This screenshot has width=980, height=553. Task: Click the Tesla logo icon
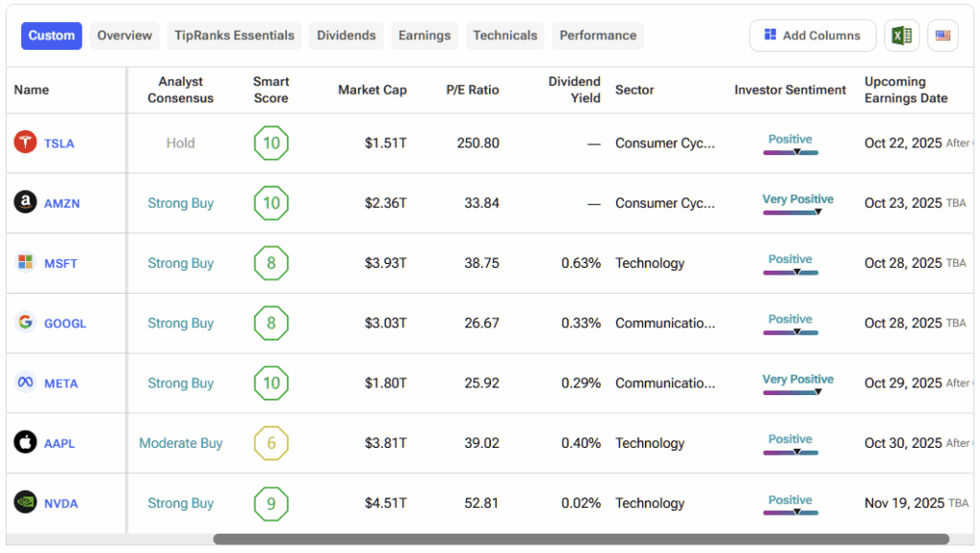[25, 143]
